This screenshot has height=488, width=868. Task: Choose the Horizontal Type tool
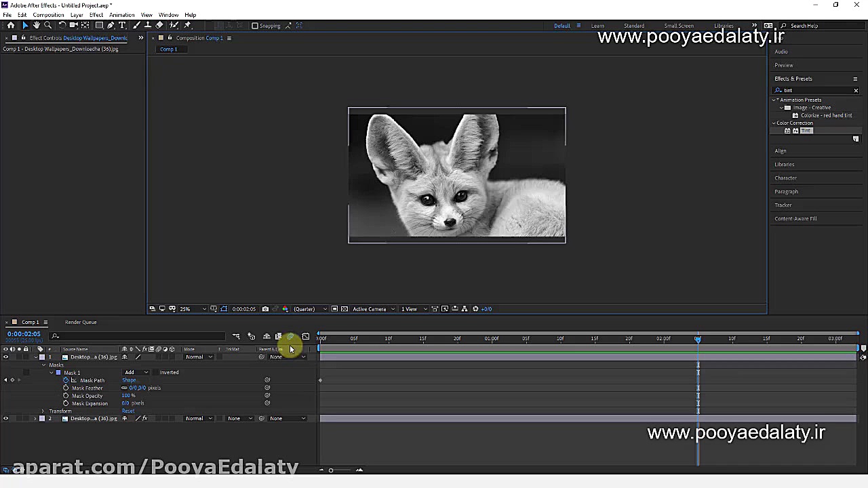pos(122,26)
